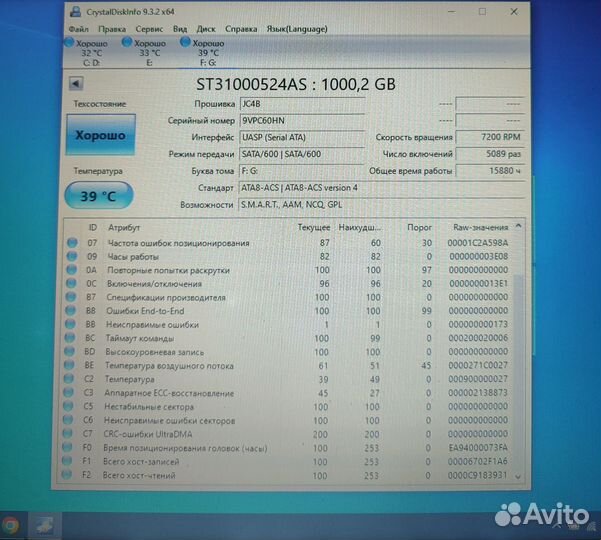This screenshot has width=601, height=540.
Task: Select the Повторные попытки раскрутки row text
Action: pyautogui.click(x=168, y=271)
